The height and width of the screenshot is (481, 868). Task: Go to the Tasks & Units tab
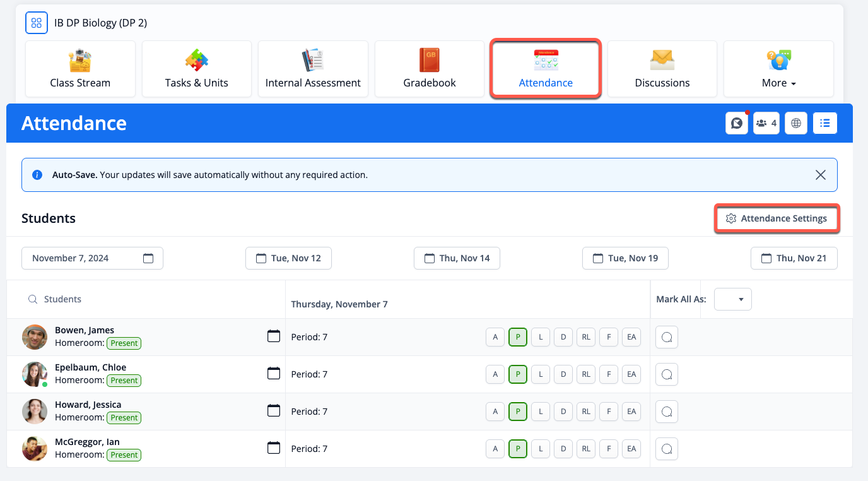tap(197, 69)
